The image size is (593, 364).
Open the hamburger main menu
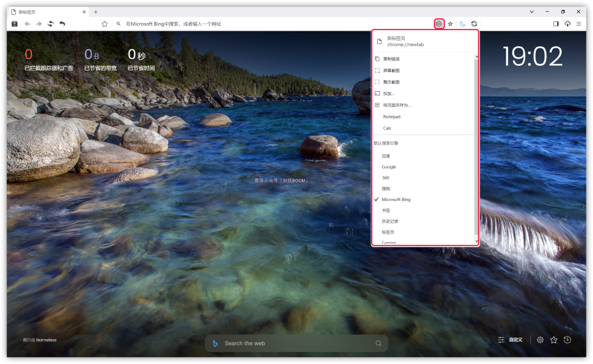[579, 24]
